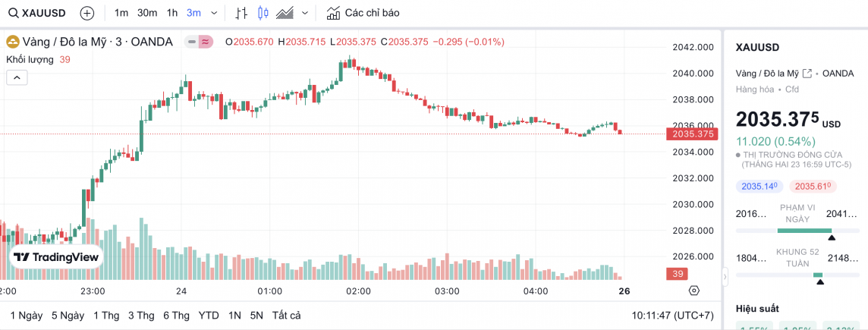
Task: Select the YTD date range
Action: point(209,315)
